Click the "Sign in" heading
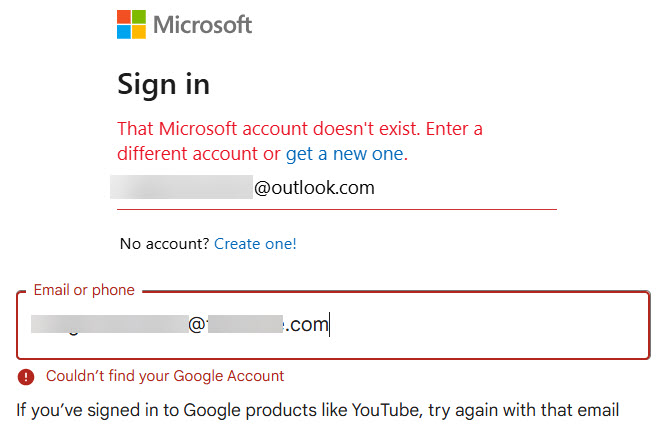The image size is (658, 439). point(163,83)
